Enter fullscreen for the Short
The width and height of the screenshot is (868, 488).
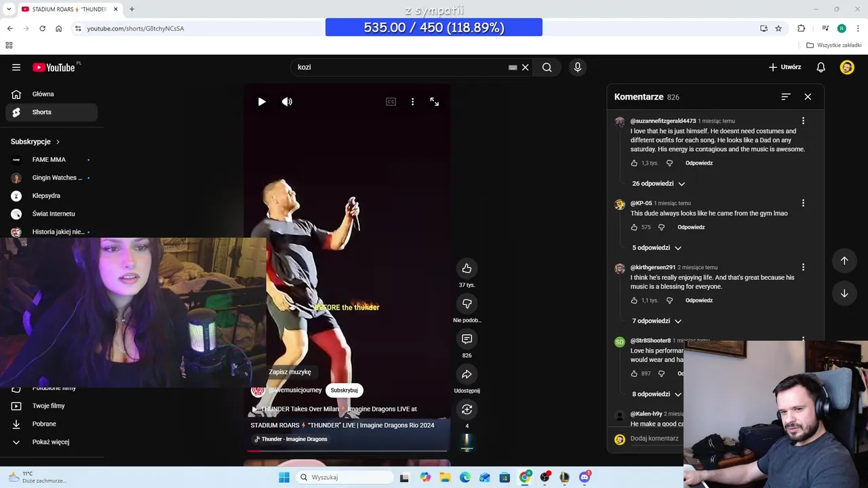pos(435,102)
